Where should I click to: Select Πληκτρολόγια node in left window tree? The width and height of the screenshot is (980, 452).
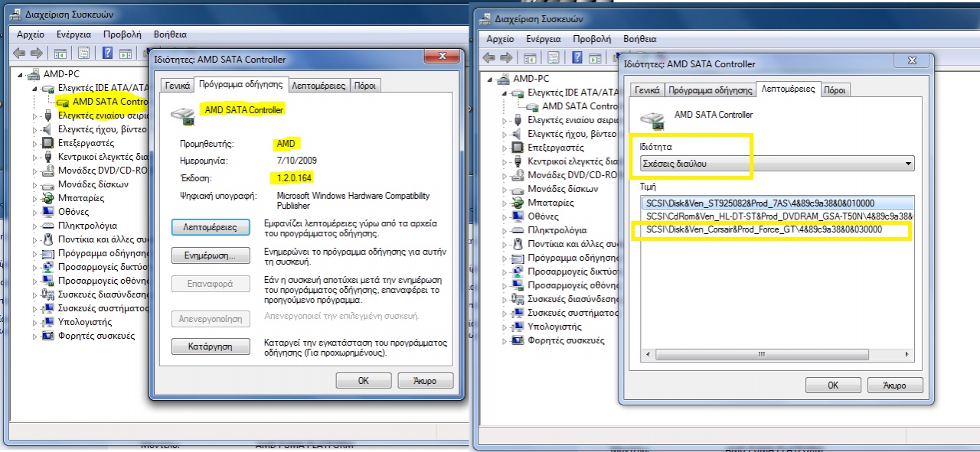coord(88,226)
